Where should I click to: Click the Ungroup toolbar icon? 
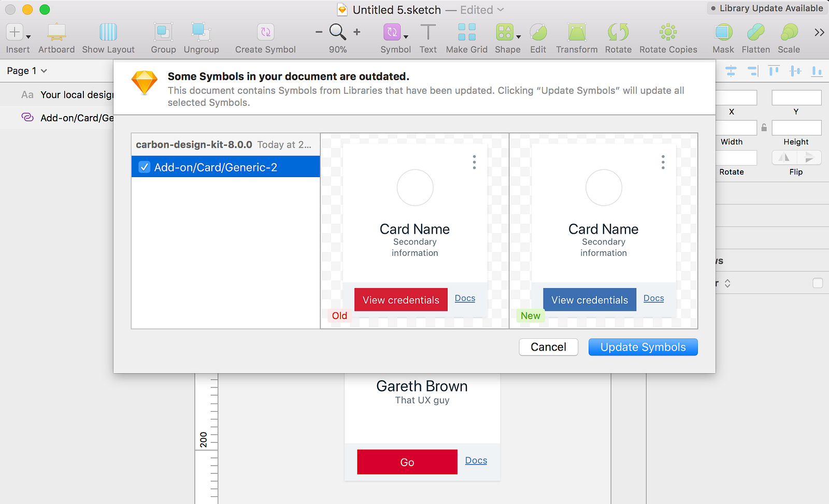201,32
